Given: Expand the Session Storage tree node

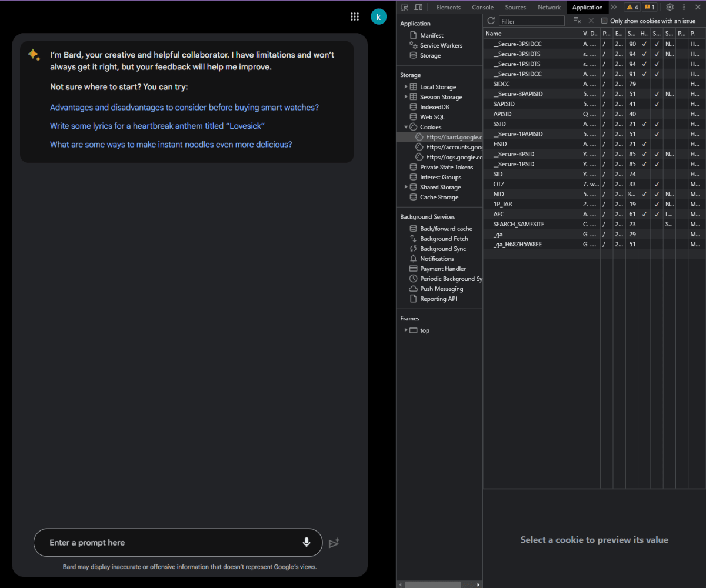Looking at the screenshot, I should pyautogui.click(x=406, y=97).
